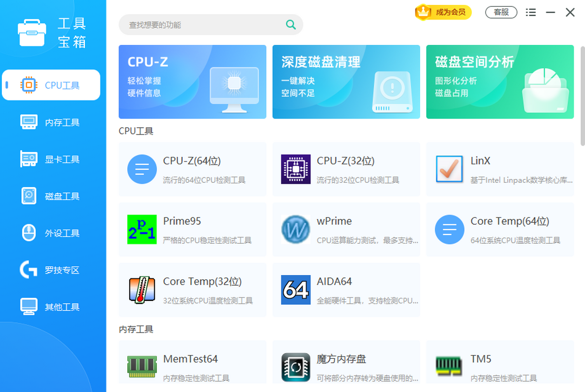Click the 客服 support button
The width and height of the screenshot is (585, 392).
(x=501, y=12)
